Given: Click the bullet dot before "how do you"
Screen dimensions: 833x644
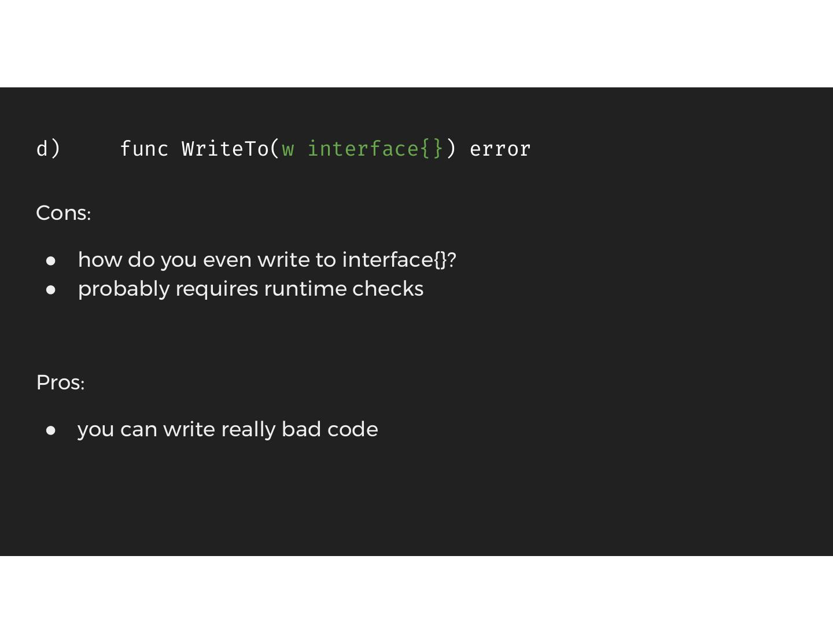Looking at the screenshot, I should coord(51,261).
